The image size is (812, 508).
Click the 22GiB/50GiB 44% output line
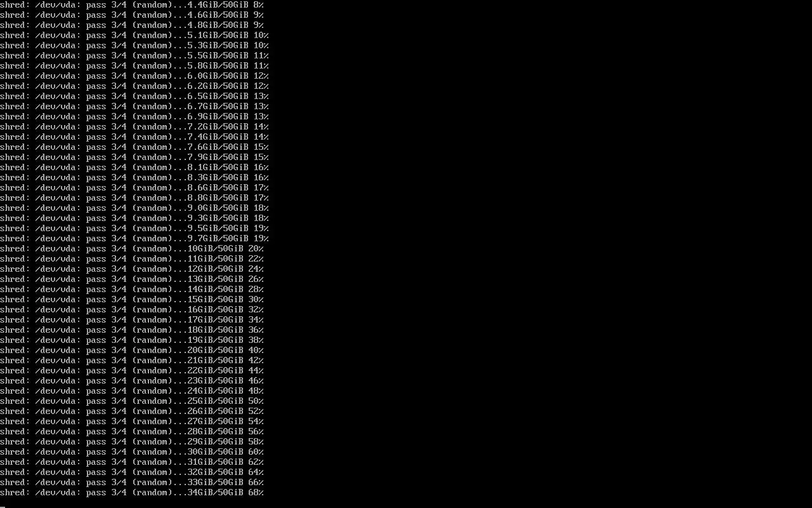132,371
